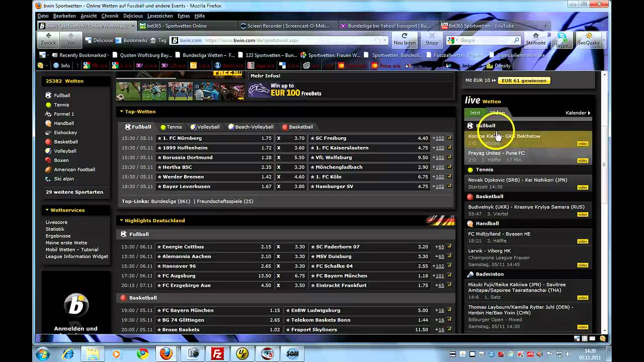
Task: Open the Livescore link
Action: coord(56,222)
